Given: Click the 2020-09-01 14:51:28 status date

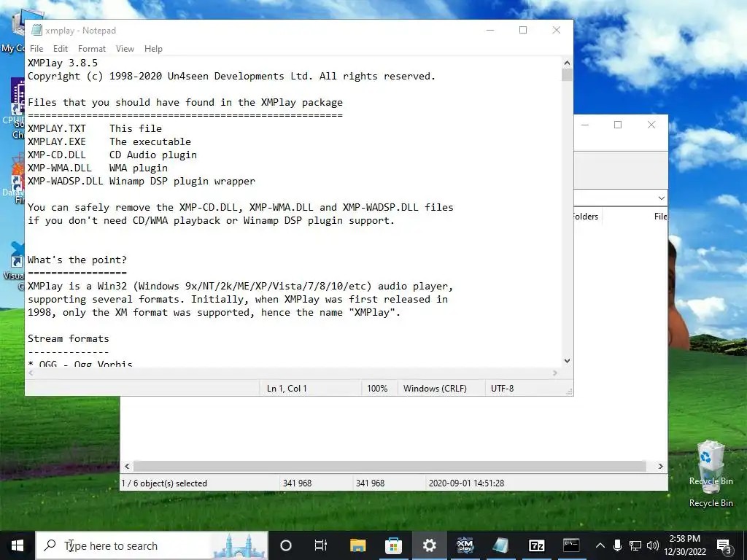Looking at the screenshot, I should (x=466, y=483).
